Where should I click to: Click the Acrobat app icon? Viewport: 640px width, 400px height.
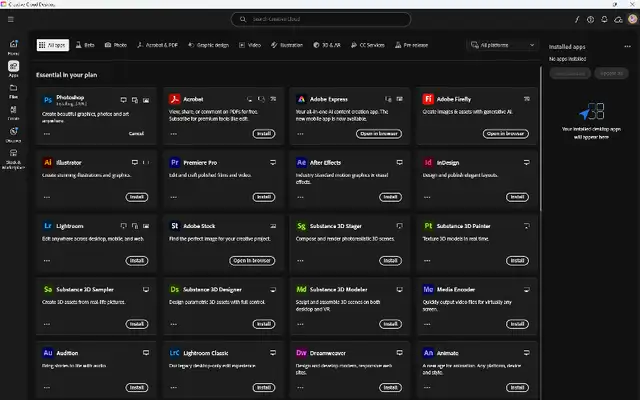[175, 99]
